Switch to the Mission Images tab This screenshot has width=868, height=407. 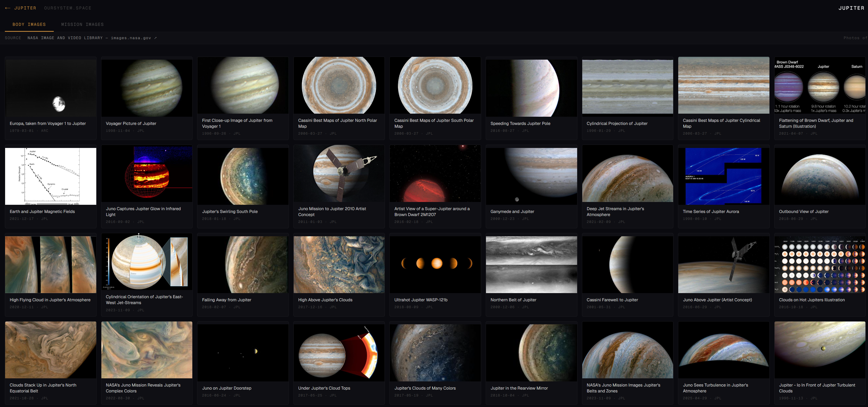coord(82,25)
